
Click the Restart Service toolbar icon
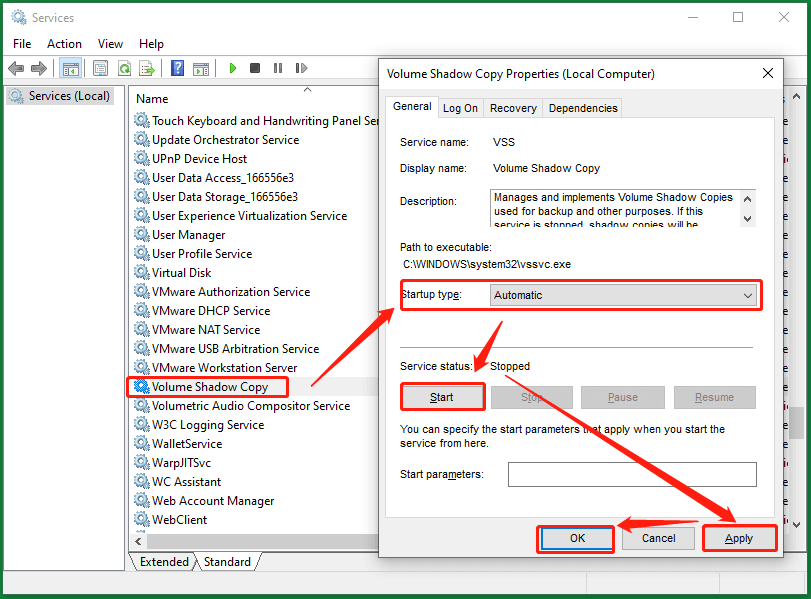(301, 68)
